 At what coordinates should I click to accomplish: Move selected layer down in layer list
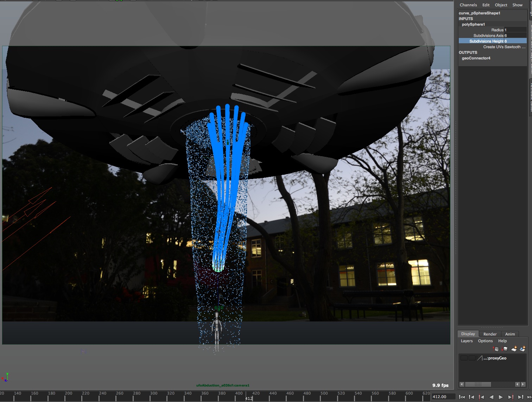(x=505, y=349)
